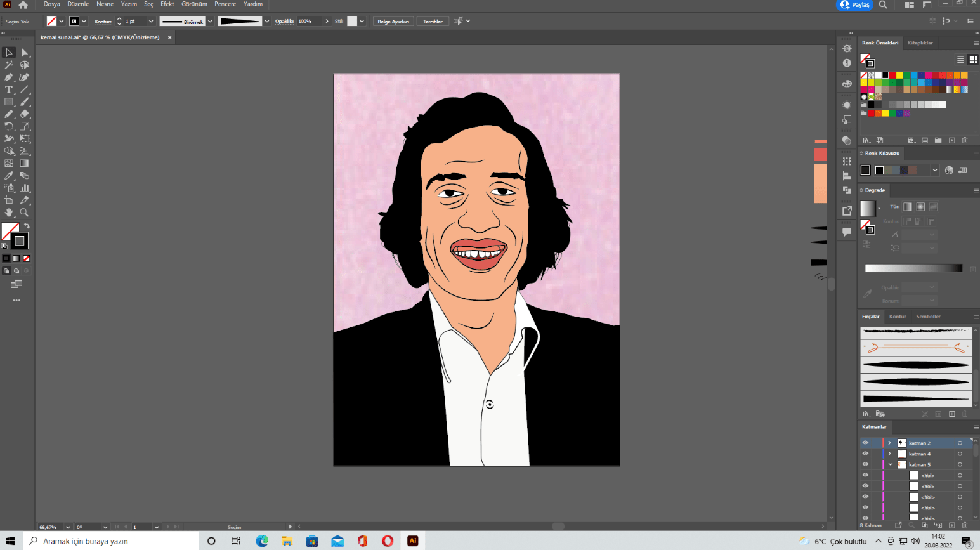Open the Opaklık percentage arrow

(327, 22)
